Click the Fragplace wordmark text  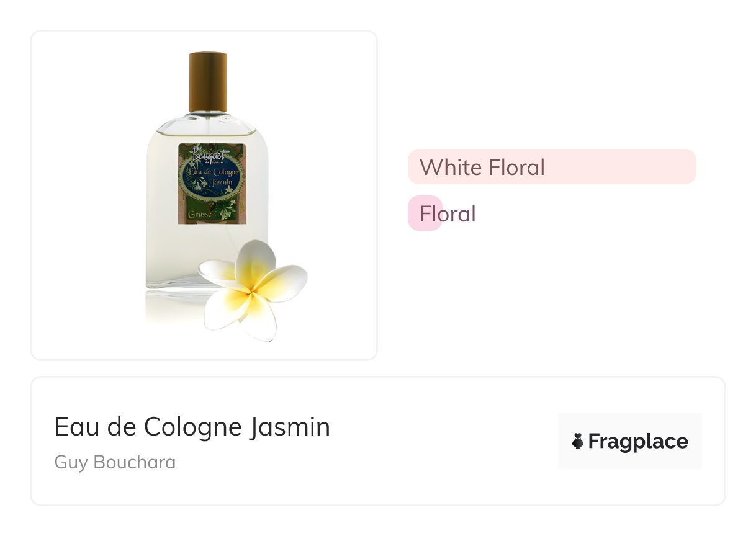638,442
